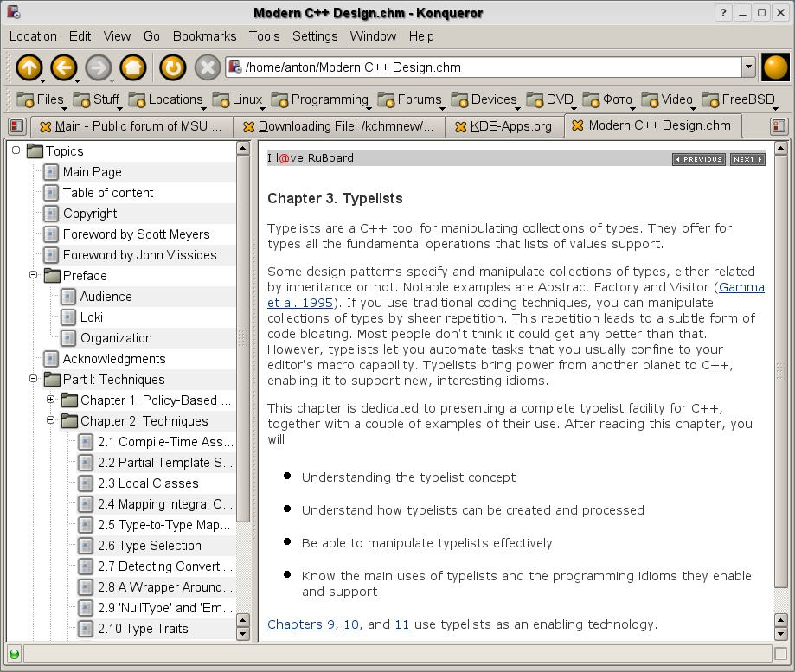Open the Programming bookmark folder
Viewport: 795px width, 672px height.
point(320,99)
